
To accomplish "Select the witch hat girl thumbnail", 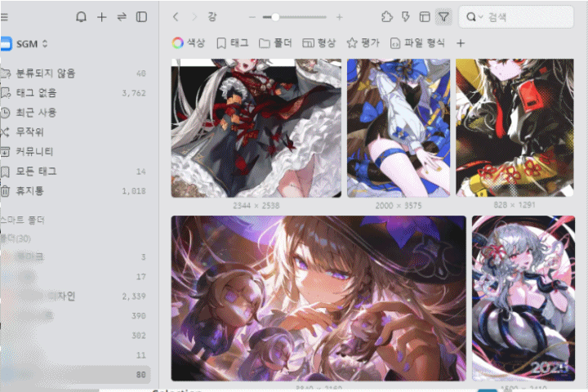I will tap(318, 297).
